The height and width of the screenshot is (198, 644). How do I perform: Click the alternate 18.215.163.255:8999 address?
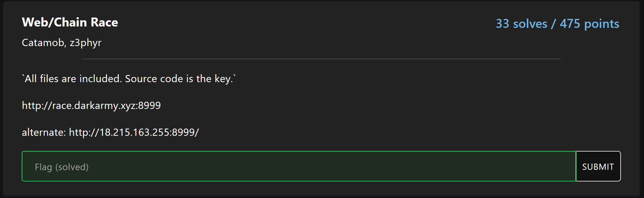point(134,132)
